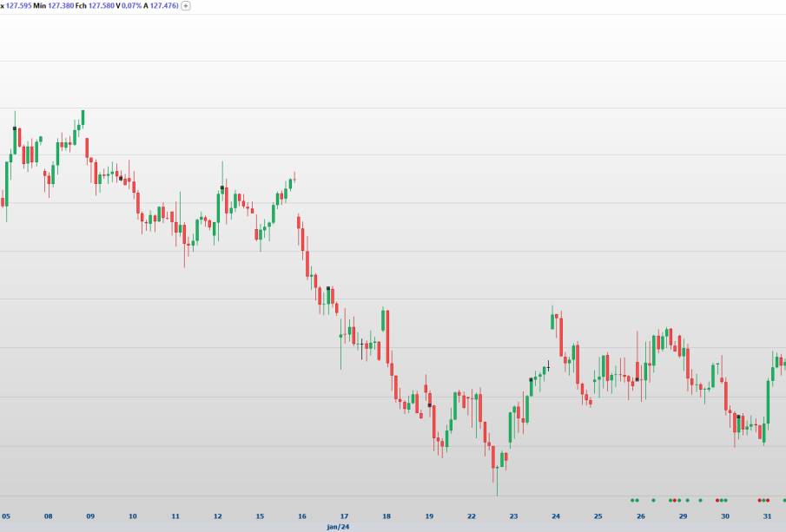Click the red event dot before date 30
Image resolution: width=786 pixels, height=532 pixels.
coord(717,500)
